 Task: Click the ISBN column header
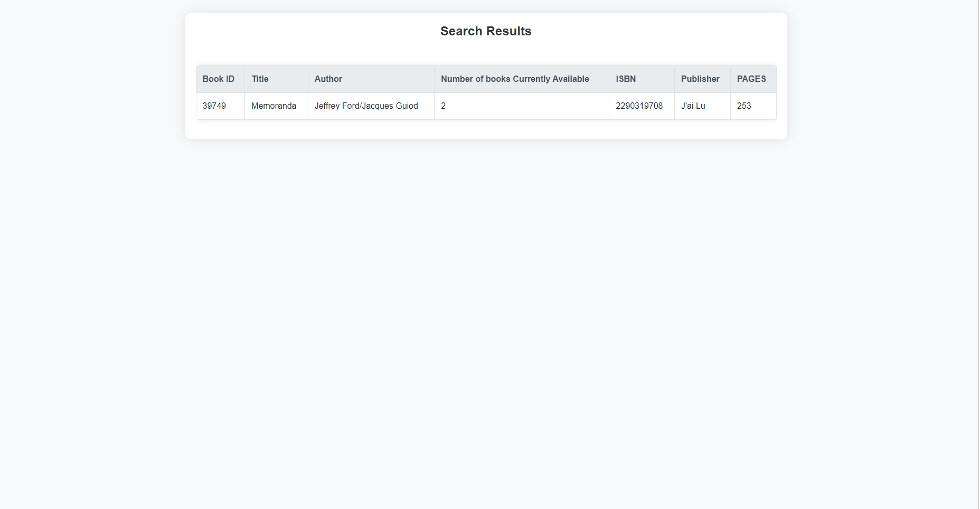tap(625, 79)
